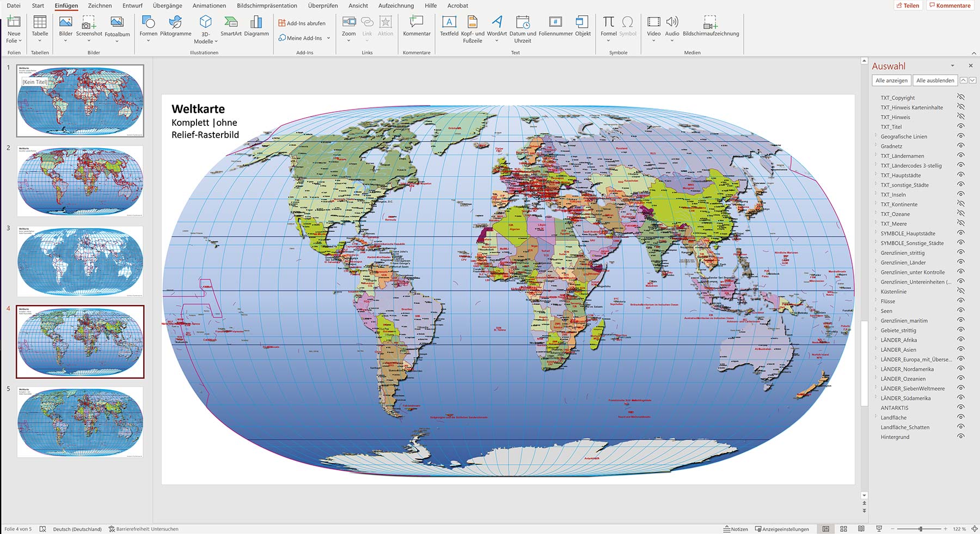Toggle visibility of LÄNDER_Afrika

[x=960, y=339]
